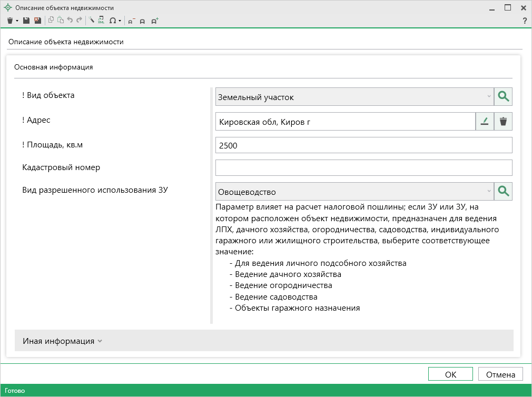
Task: Click the Отмена button
Action: coord(500,374)
